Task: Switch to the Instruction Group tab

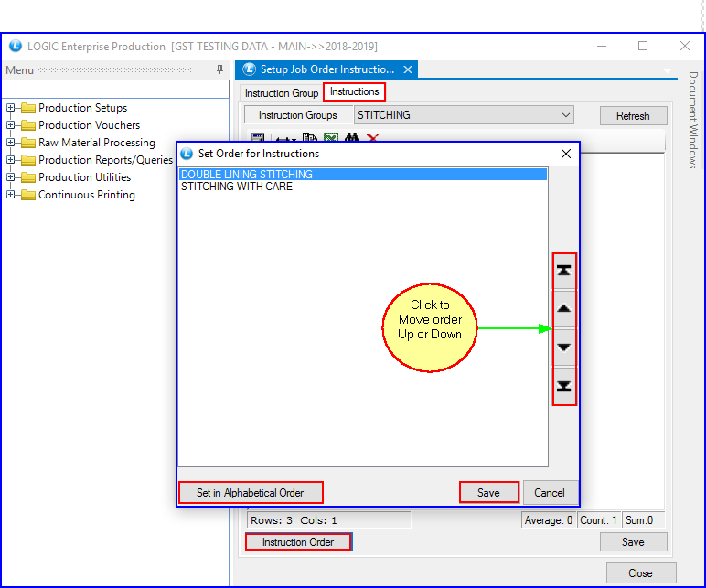Action: click(x=281, y=93)
